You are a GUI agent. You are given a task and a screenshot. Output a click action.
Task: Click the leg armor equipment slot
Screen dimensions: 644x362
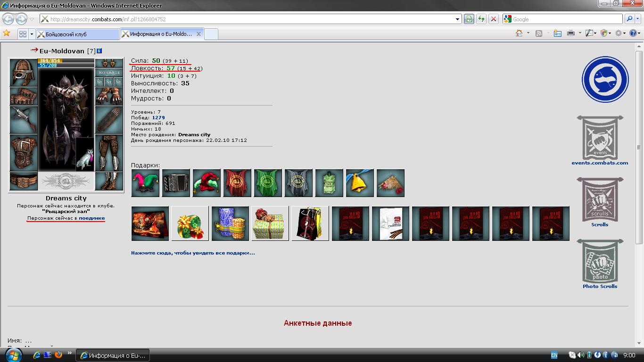click(109, 153)
